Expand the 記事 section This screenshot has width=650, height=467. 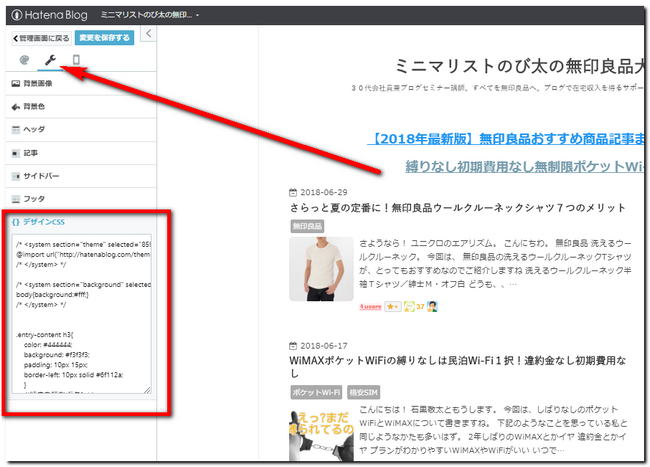click(81, 153)
